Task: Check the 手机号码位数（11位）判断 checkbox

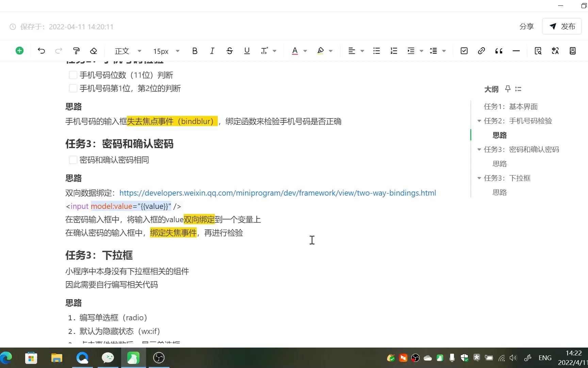Action: coord(73,75)
